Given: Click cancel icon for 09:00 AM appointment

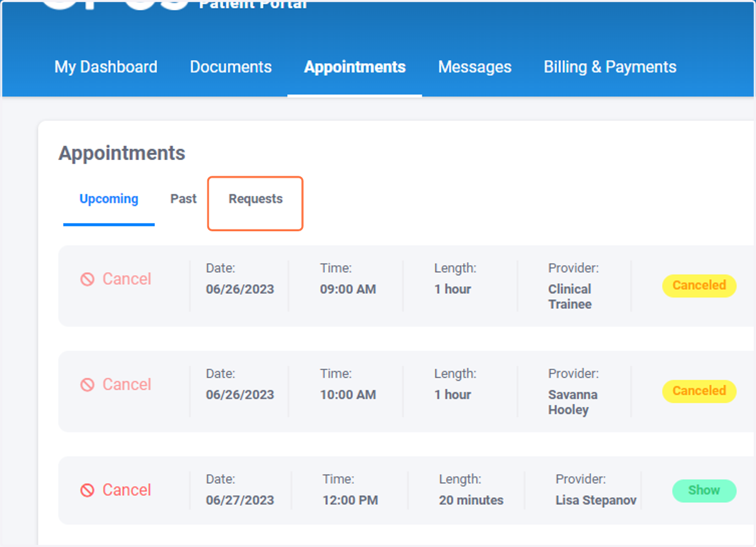Looking at the screenshot, I should coord(88,279).
